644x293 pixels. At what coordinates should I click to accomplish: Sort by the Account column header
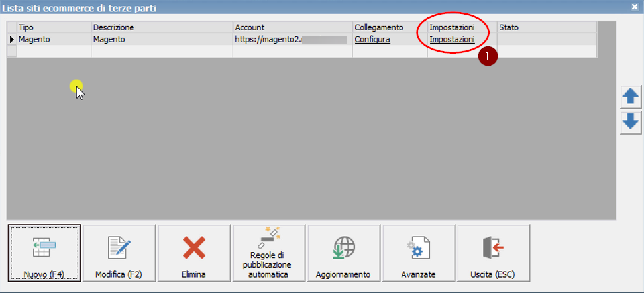292,28
